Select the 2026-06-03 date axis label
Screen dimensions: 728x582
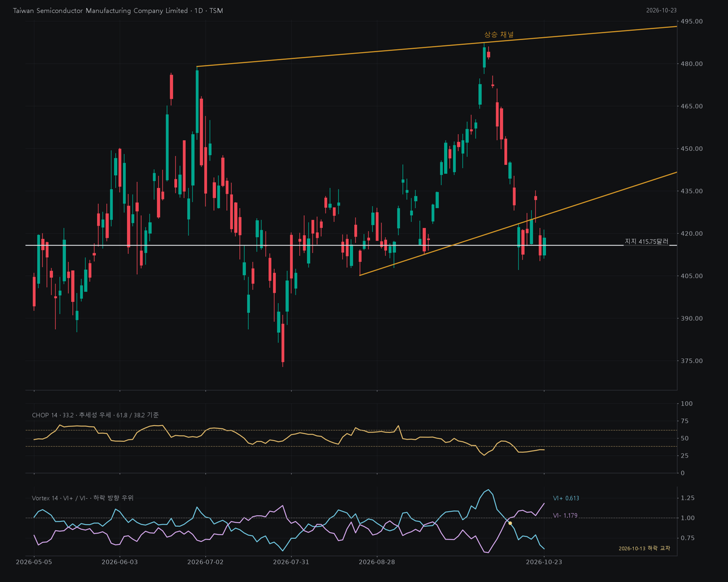point(120,562)
